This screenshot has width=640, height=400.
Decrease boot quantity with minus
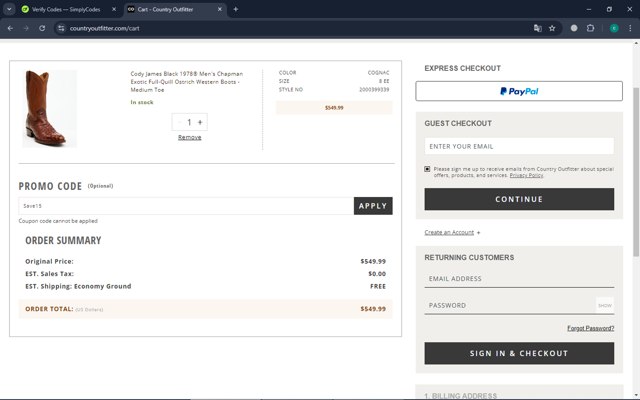coord(180,122)
